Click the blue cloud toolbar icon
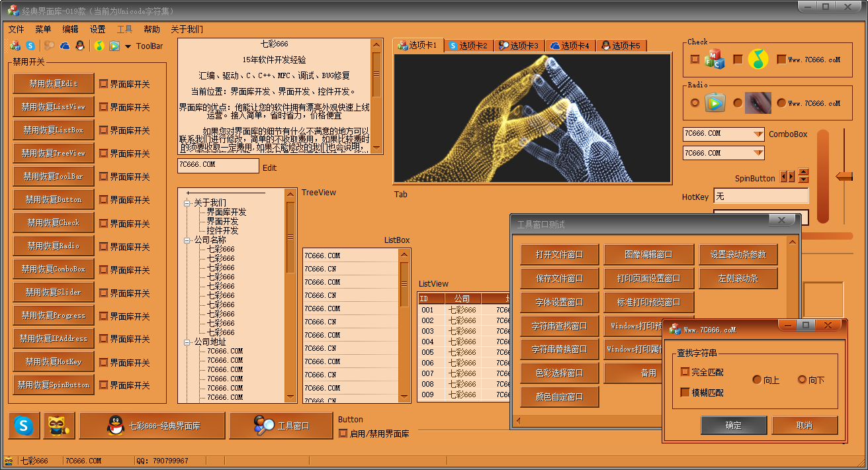The height and width of the screenshot is (470, 868). coord(65,46)
